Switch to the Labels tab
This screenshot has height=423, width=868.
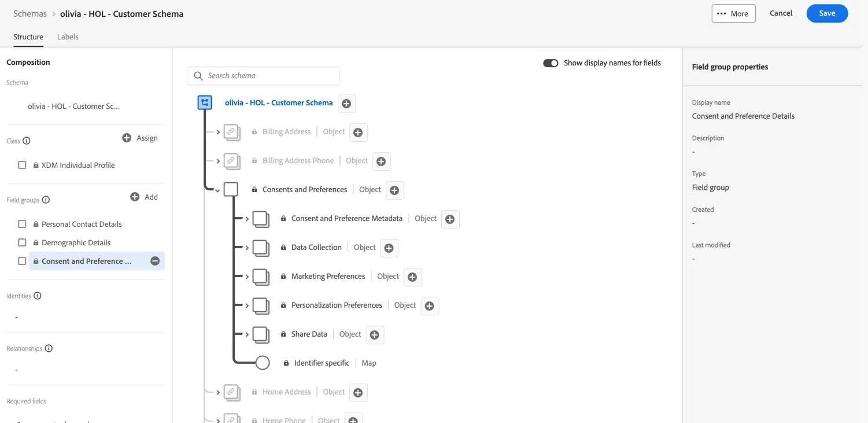tap(68, 36)
